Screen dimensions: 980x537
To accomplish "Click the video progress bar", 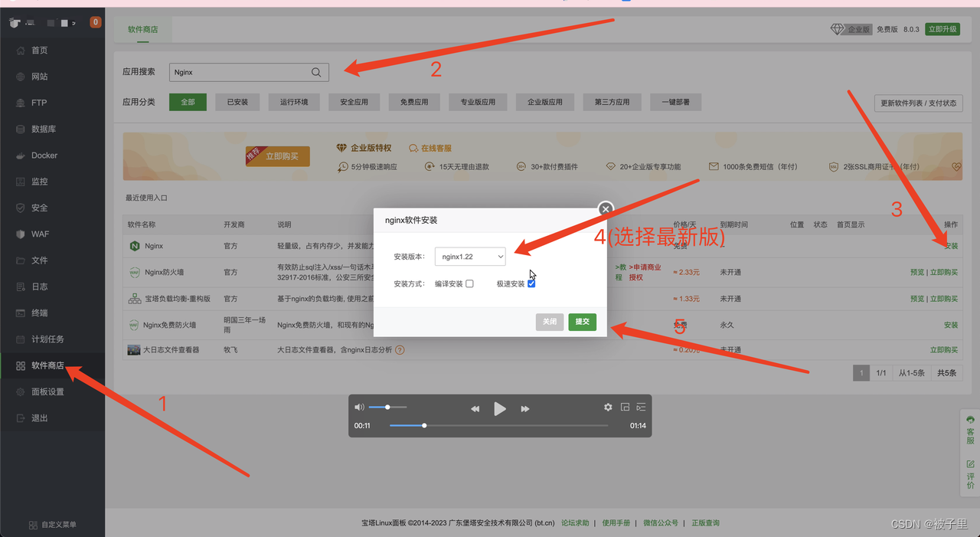I will pyautogui.click(x=498, y=425).
